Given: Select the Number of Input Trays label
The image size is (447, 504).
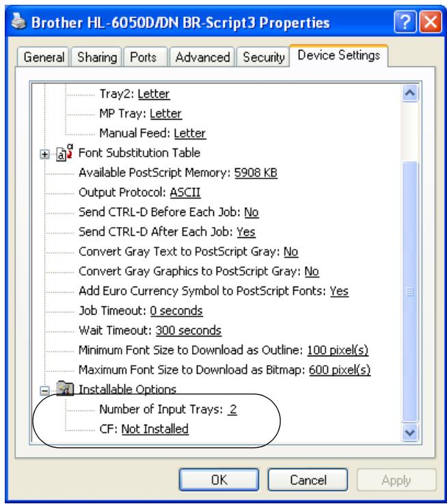Looking at the screenshot, I should point(161,409).
